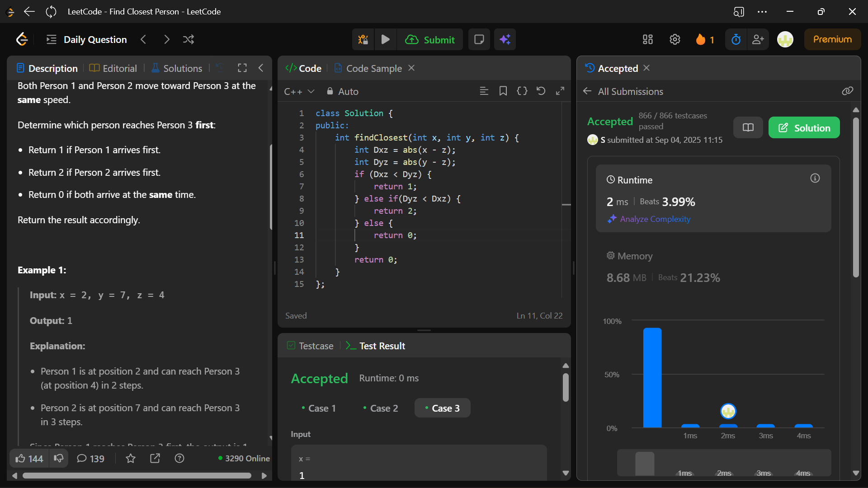The width and height of the screenshot is (868, 488).
Task: Click the debugger bug icon
Action: 363,40
